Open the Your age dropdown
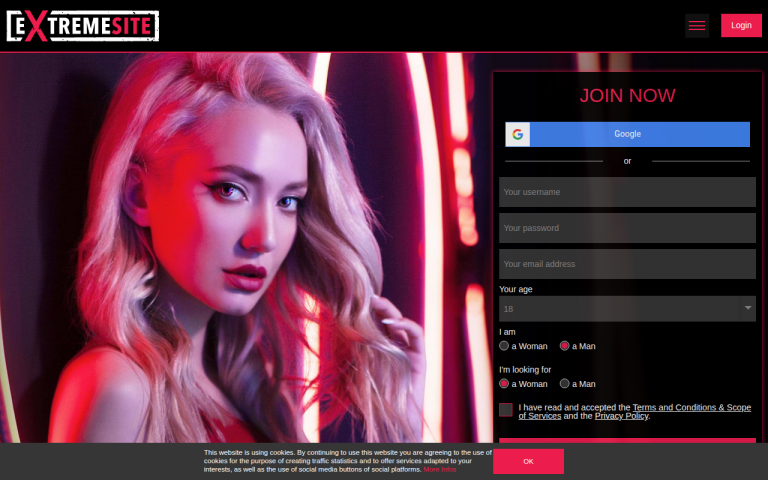Image resolution: width=768 pixels, height=480 pixels. click(627, 309)
